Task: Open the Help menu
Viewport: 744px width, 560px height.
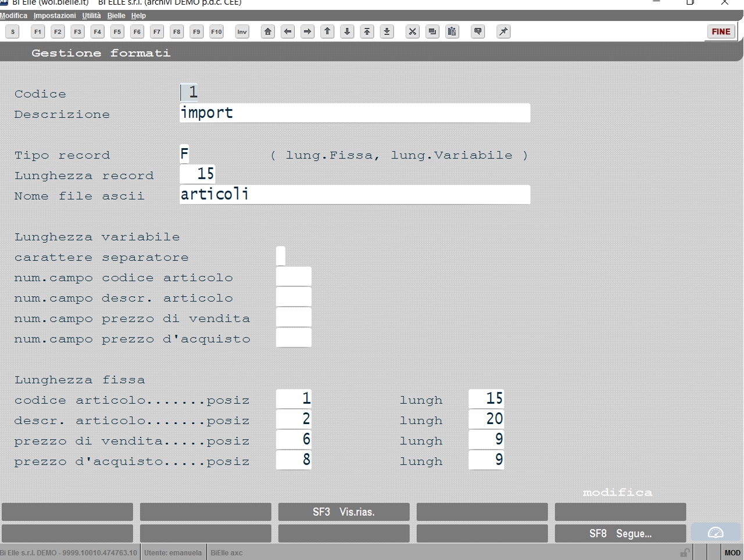Action: coord(138,16)
